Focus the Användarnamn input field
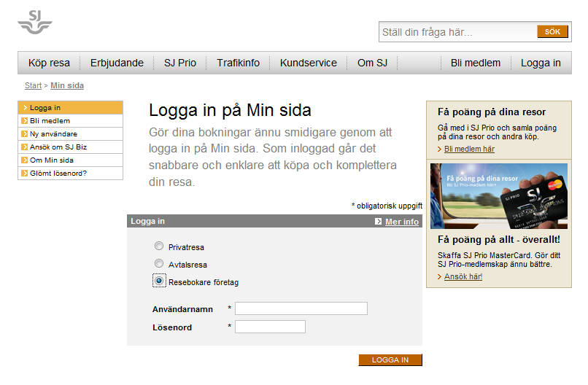This screenshot has height=385, width=588. pyautogui.click(x=301, y=308)
